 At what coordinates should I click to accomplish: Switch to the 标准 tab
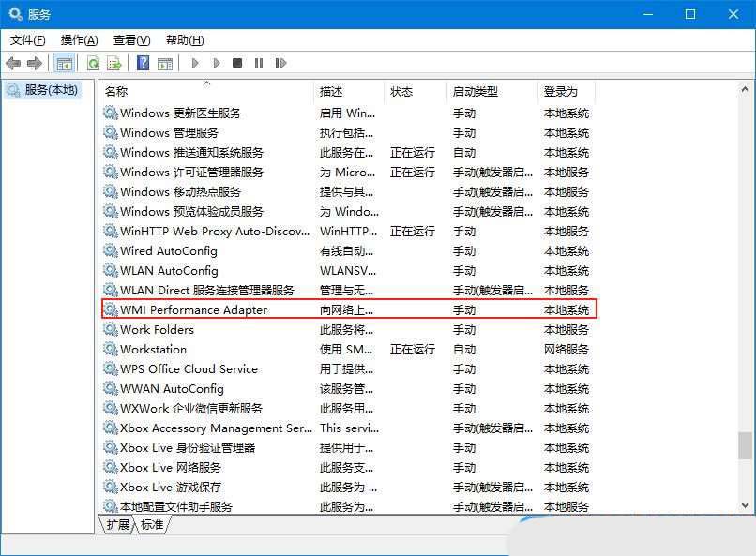[152, 525]
